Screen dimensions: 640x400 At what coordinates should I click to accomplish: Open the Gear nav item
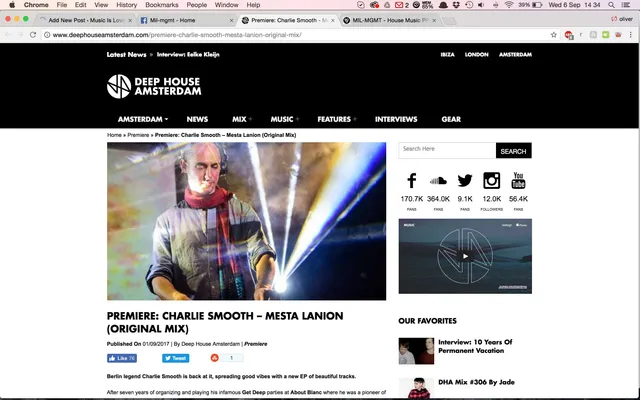[x=451, y=119]
